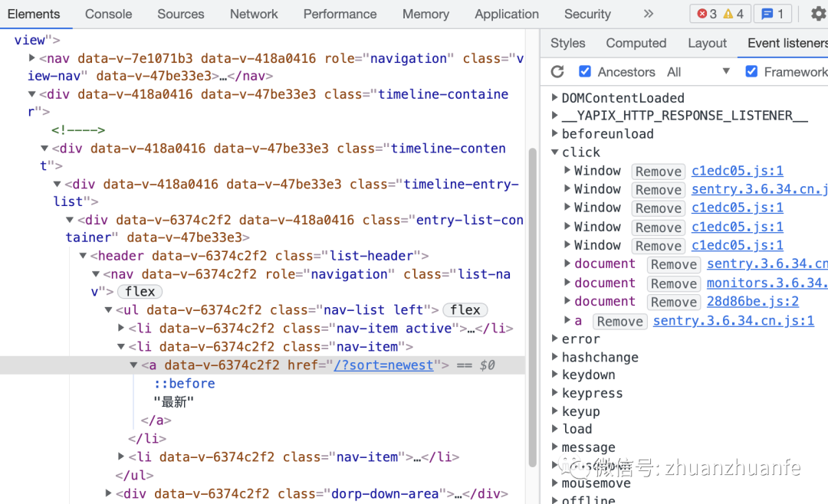
Task: Open the Application tab
Action: tap(507, 15)
